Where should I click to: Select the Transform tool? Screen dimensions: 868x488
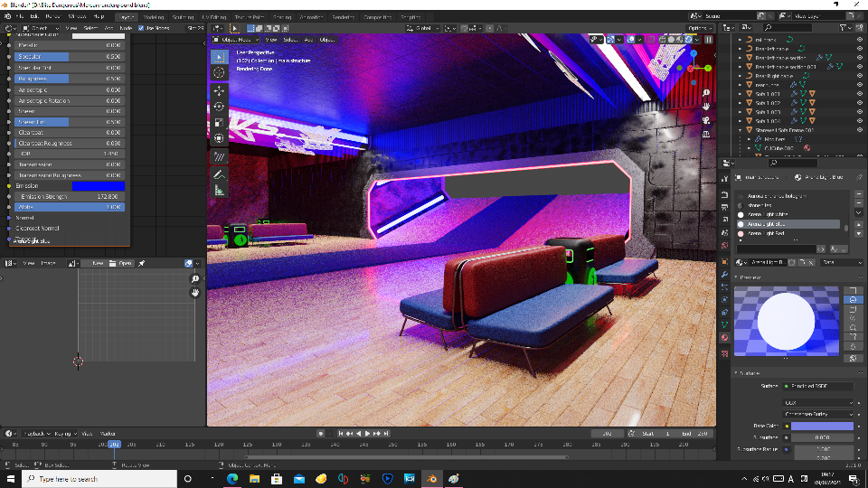(x=219, y=138)
